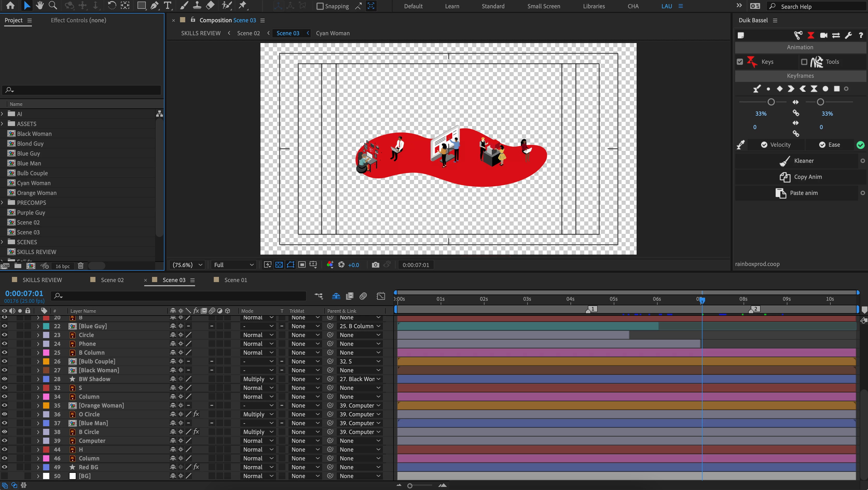Screen dimensions: 868x490
Task: Select the Zoom tool
Action: coord(53,6)
